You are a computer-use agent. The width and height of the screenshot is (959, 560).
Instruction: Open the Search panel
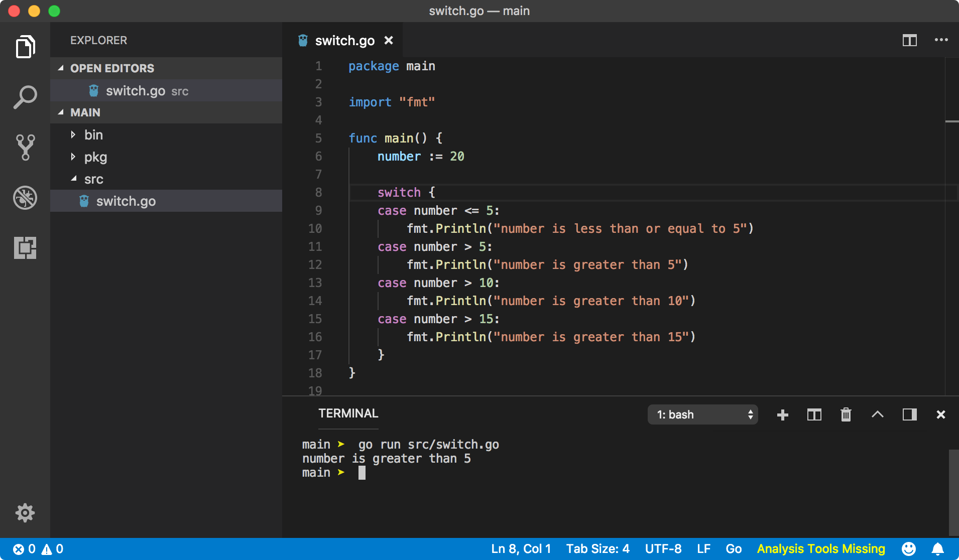point(25,96)
